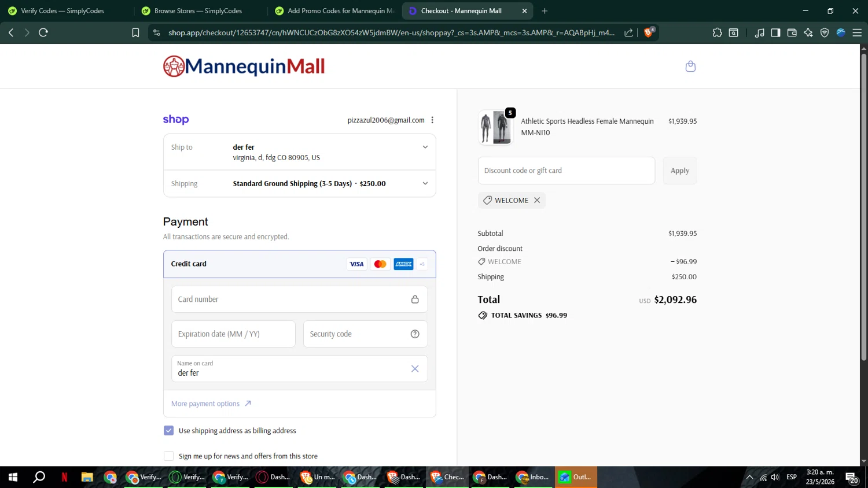Bookmark this checkout page
868x488 pixels.
pyautogui.click(x=135, y=32)
